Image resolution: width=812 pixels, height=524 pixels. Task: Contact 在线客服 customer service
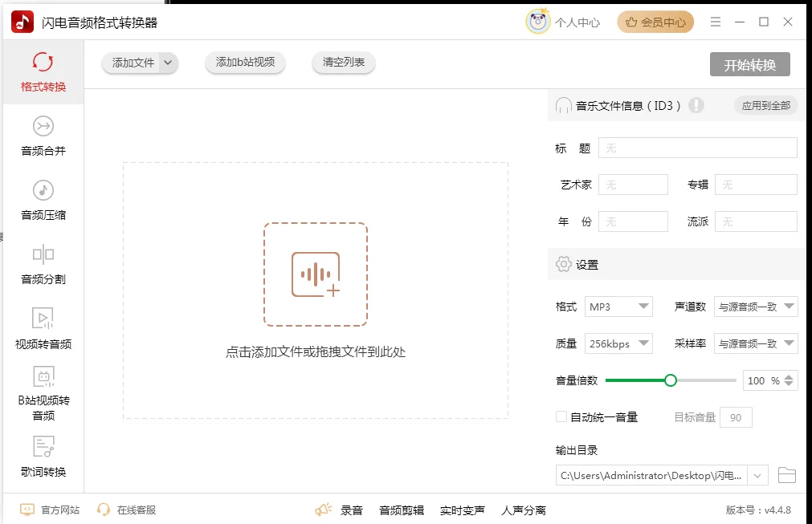tap(138, 510)
